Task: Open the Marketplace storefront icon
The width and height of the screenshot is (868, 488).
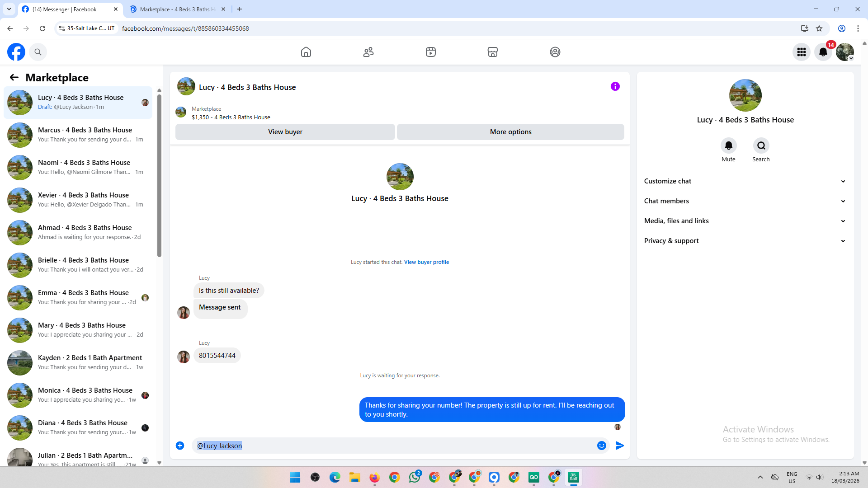Action: (493, 52)
